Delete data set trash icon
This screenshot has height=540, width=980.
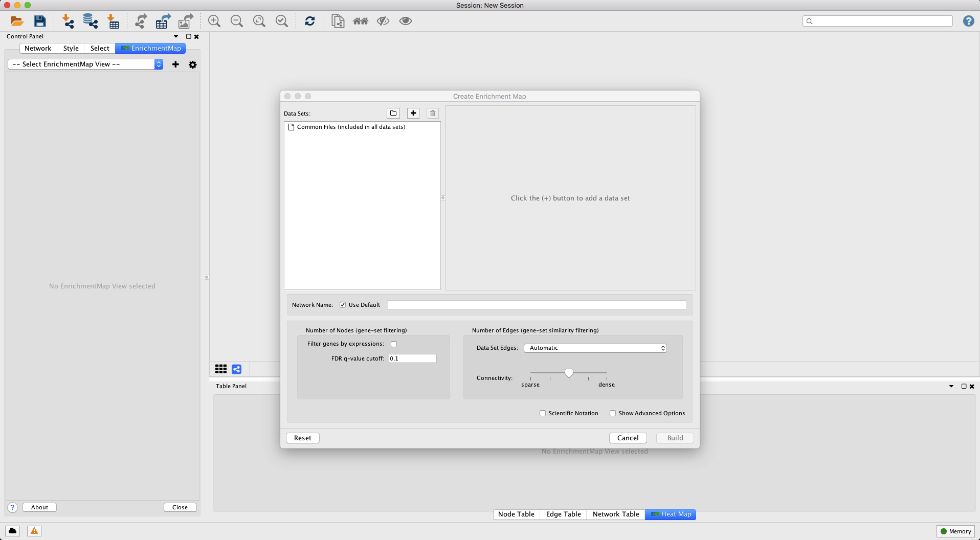[x=433, y=113]
